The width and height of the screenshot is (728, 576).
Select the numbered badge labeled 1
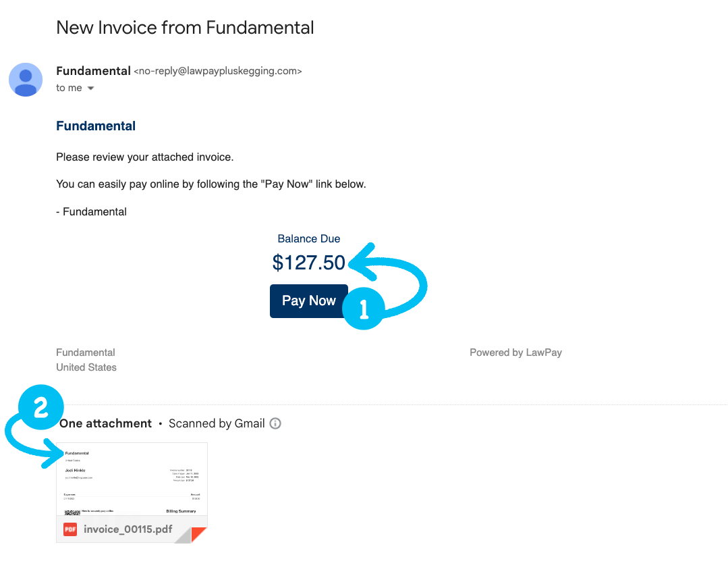coord(363,309)
